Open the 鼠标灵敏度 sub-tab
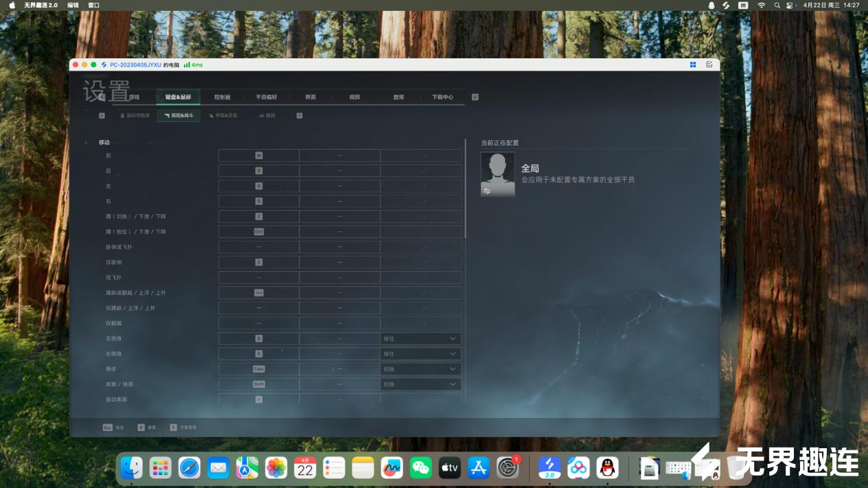This screenshot has width=868, height=488. pyautogui.click(x=134, y=115)
